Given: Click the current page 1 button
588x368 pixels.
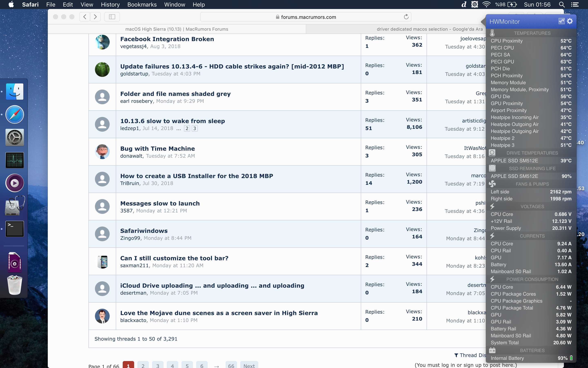Looking at the screenshot, I should pos(128,365).
